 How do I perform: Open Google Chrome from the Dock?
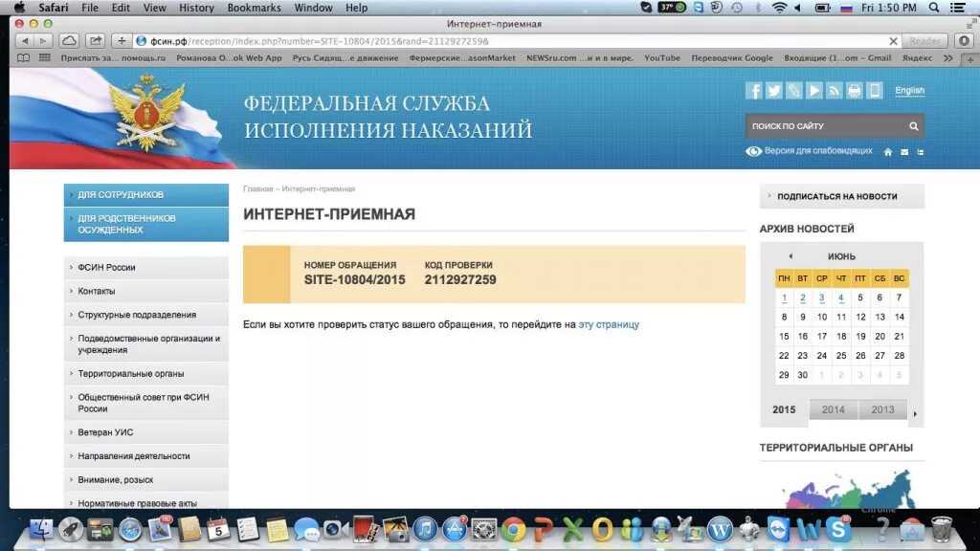[513, 530]
